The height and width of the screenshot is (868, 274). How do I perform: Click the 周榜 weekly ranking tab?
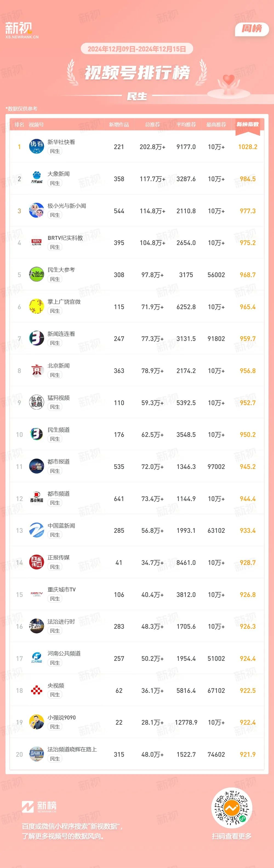(252, 29)
